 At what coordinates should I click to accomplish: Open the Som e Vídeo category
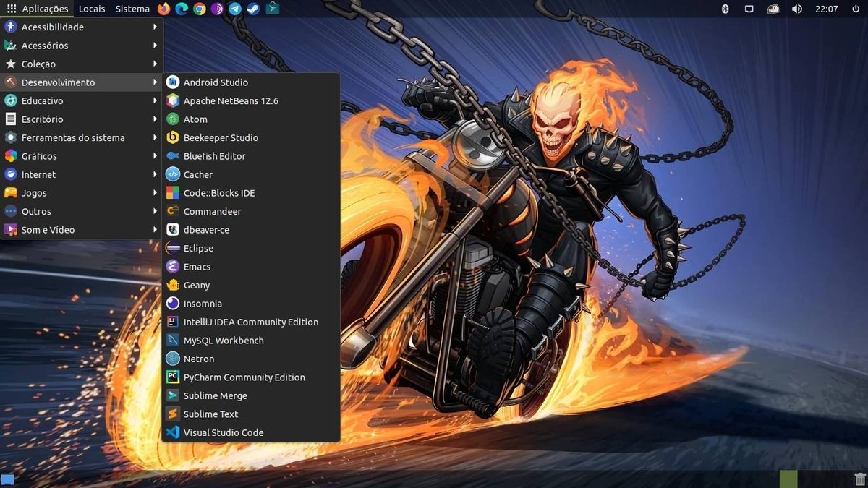click(82, 230)
